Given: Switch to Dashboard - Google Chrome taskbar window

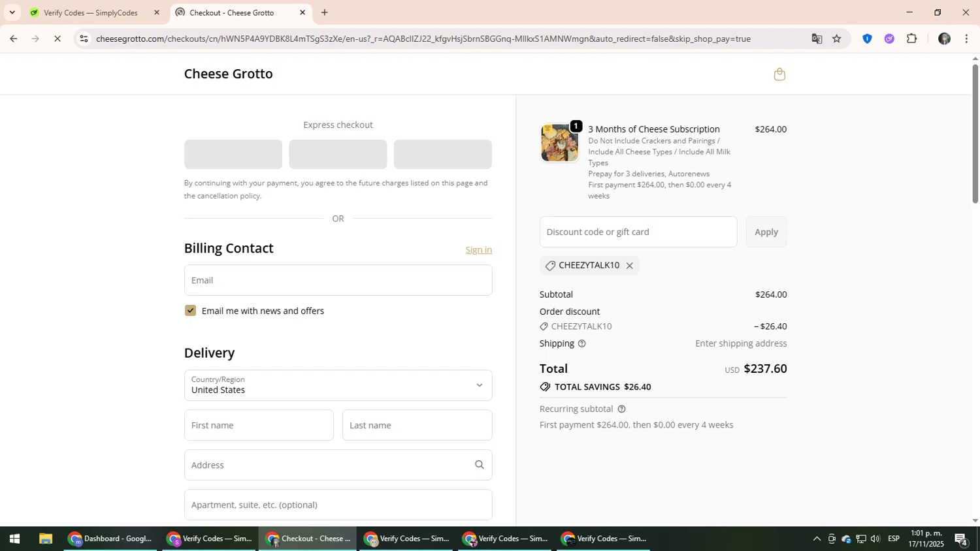Looking at the screenshot, I should (110, 539).
